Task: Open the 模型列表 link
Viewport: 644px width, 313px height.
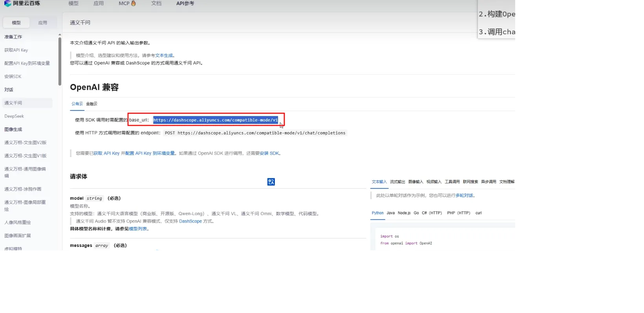Action: coord(138,229)
